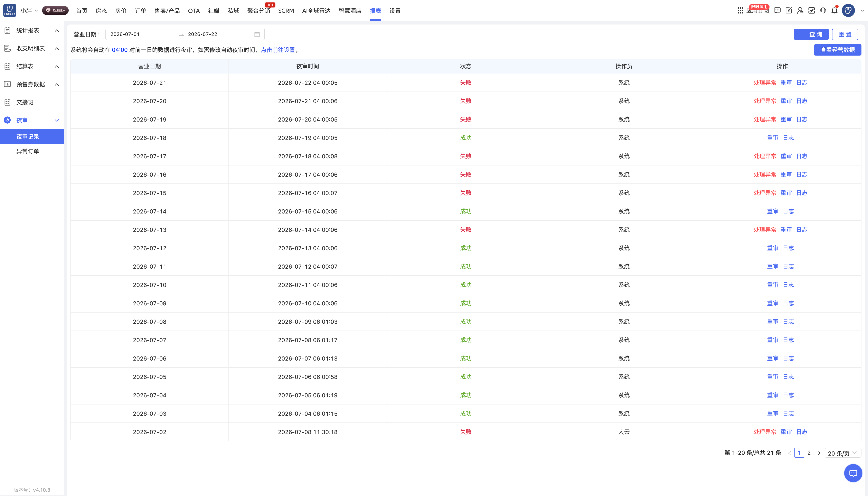The image size is (868, 496).
Task: Click 处理异常 for the 2026-07-21 row
Action: coord(765,83)
